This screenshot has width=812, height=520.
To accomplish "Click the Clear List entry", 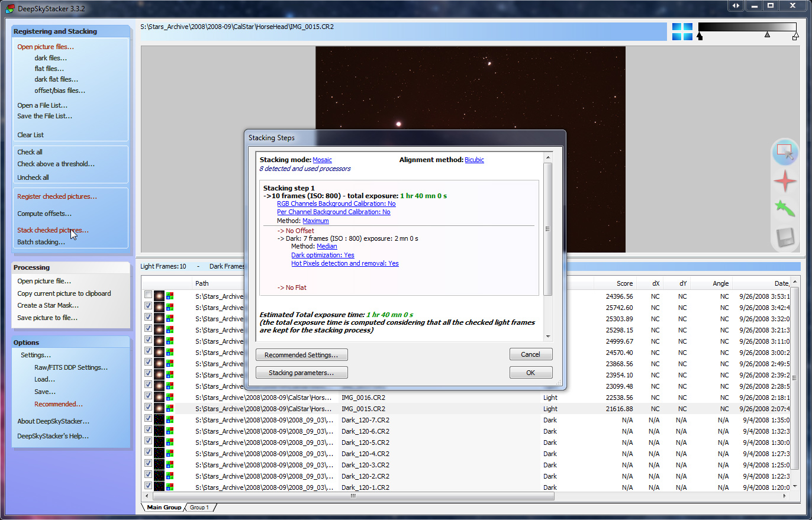I will [x=30, y=135].
